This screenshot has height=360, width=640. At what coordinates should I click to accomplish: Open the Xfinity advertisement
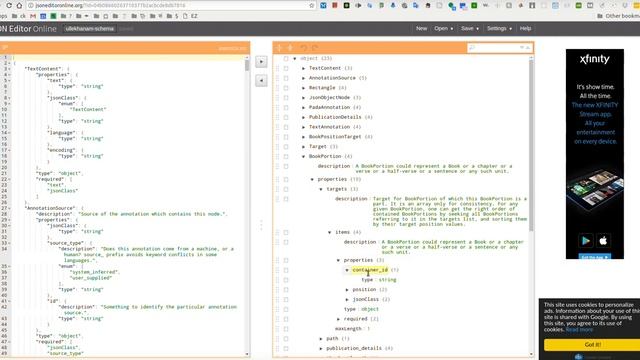(x=595, y=154)
